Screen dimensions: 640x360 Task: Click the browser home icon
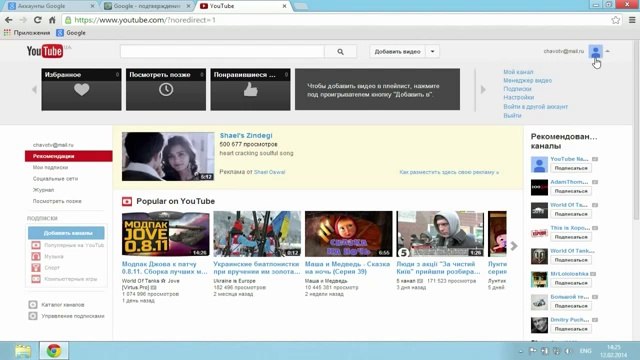pyautogui.click(x=52, y=20)
